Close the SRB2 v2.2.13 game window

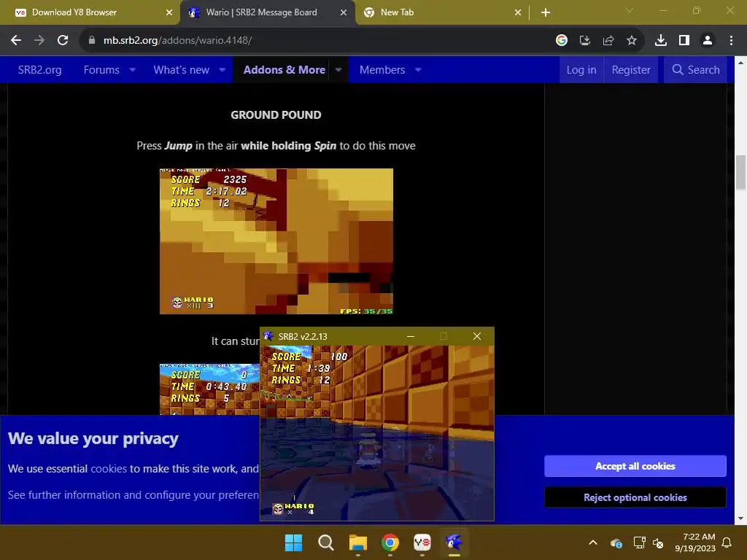tap(477, 336)
